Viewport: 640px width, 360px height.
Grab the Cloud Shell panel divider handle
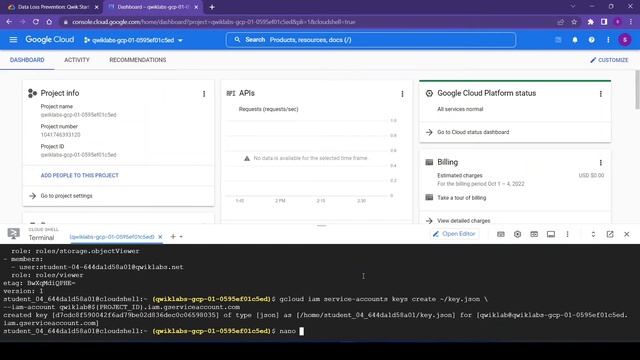pyautogui.click(x=321, y=225)
